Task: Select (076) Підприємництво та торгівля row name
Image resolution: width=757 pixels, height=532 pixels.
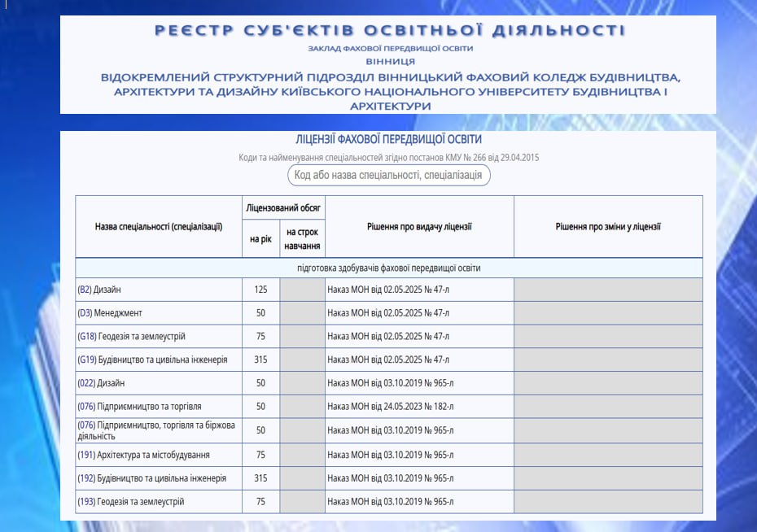Action: point(139,407)
